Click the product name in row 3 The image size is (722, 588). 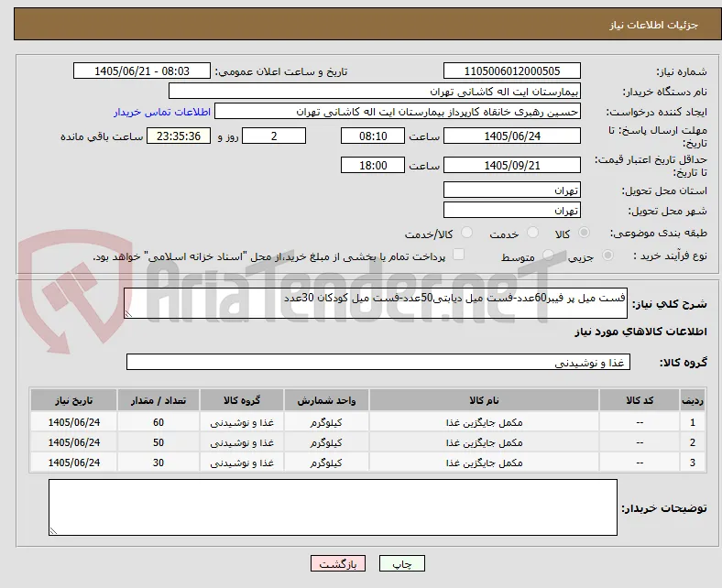484,463
